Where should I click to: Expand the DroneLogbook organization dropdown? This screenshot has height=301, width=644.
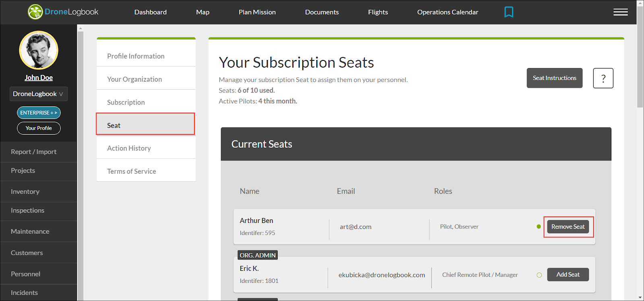[38, 94]
